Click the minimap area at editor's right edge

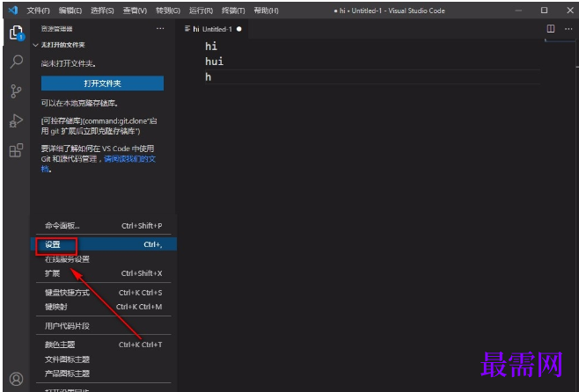pos(560,41)
